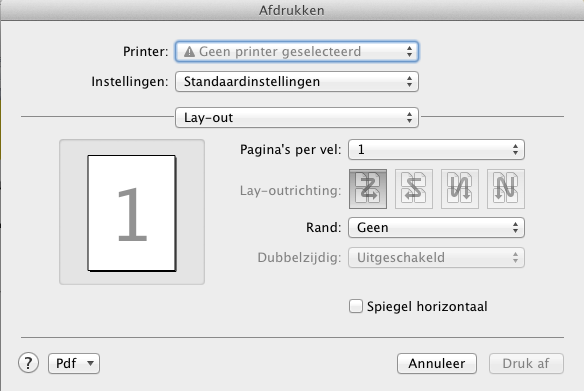Image resolution: width=584 pixels, height=391 pixels.
Task: Open the Dubbelzijdig dropdown
Action: pos(436,258)
